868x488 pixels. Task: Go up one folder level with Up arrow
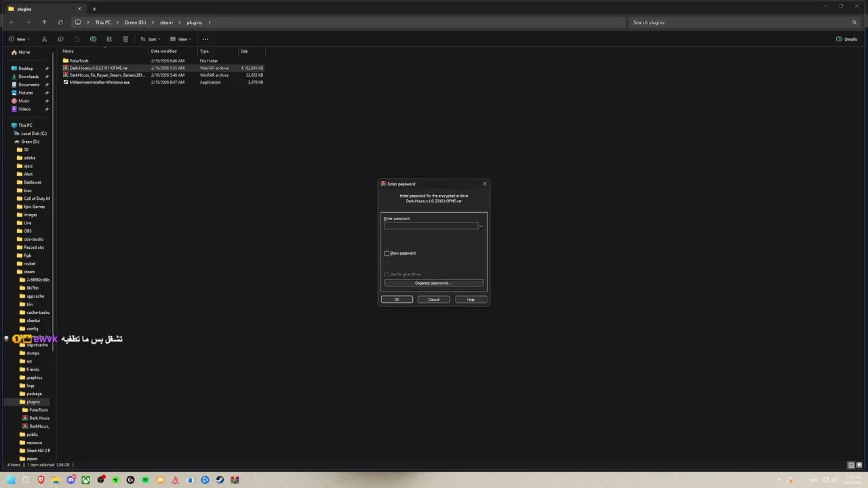coord(44,22)
